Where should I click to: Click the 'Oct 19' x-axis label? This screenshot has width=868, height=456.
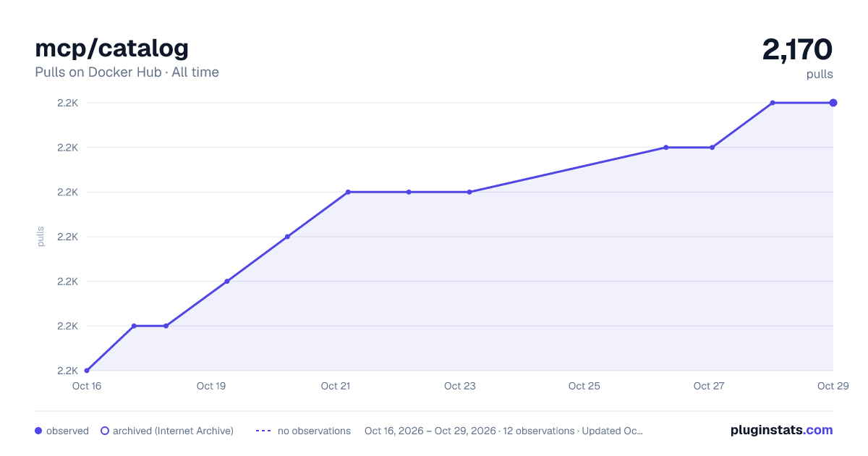tap(211, 386)
